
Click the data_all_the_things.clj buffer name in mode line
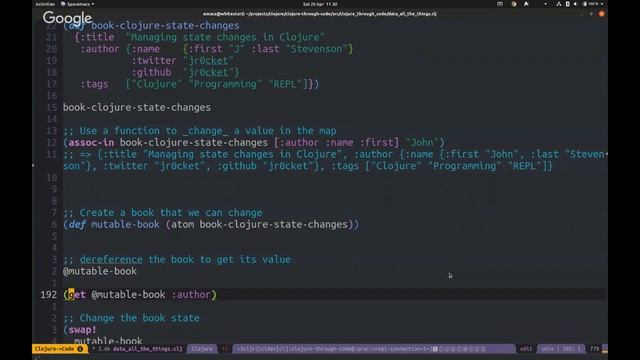coord(147,349)
